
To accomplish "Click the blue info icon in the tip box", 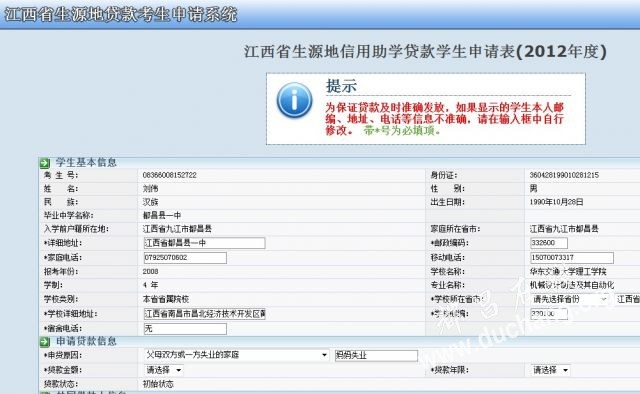I will coord(294,100).
